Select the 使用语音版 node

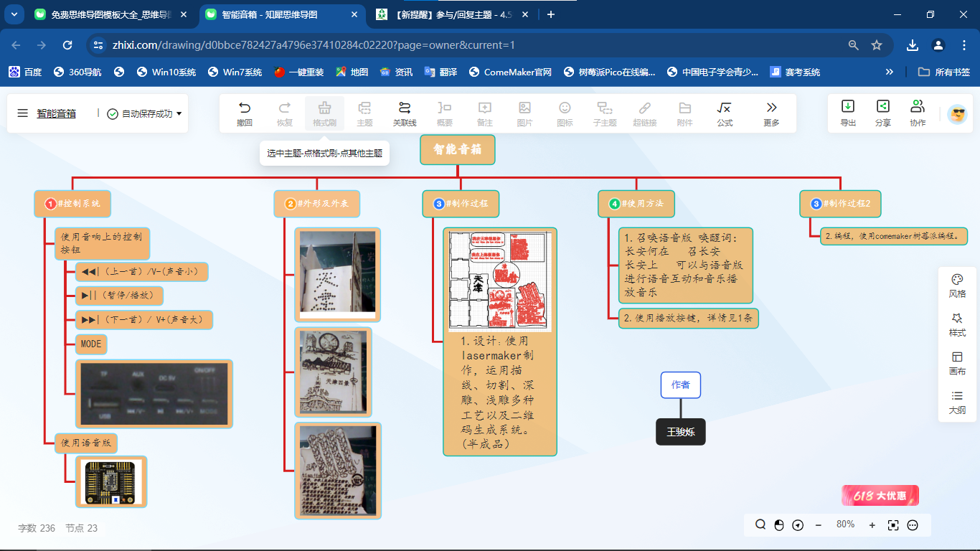coord(86,443)
